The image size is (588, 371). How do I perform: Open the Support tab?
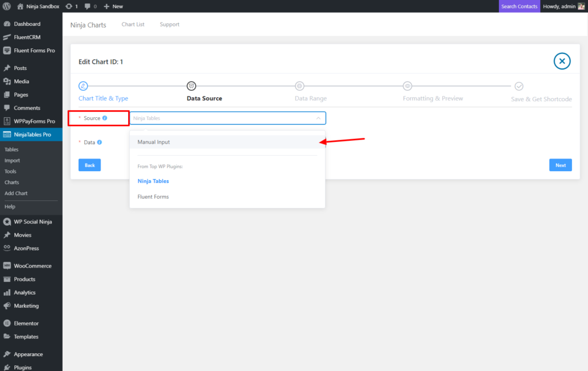pyautogui.click(x=169, y=25)
